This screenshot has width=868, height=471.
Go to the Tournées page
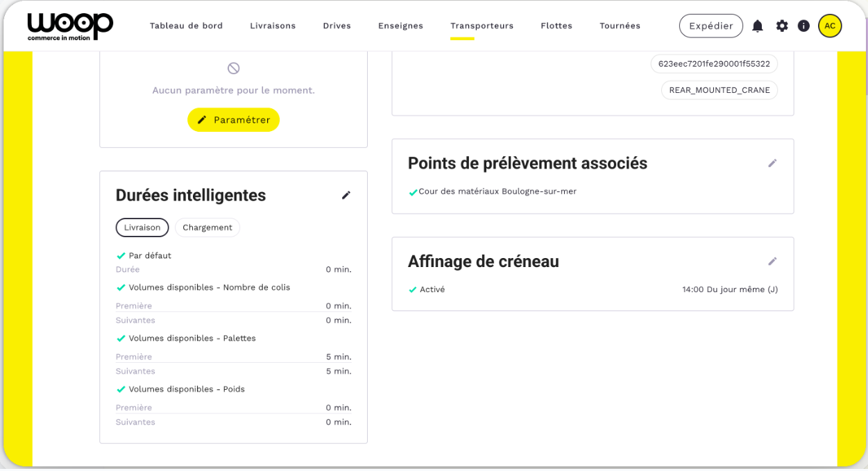click(x=620, y=26)
